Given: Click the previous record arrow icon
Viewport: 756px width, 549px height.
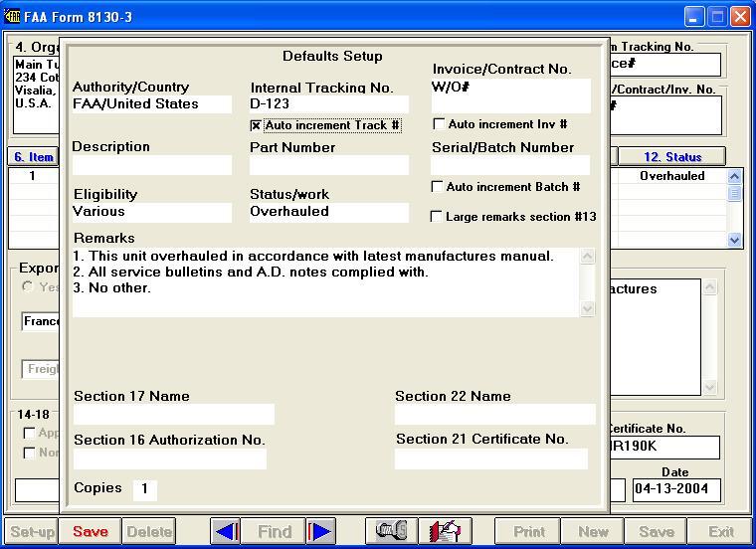Looking at the screenshot, I should click(226, 532).
